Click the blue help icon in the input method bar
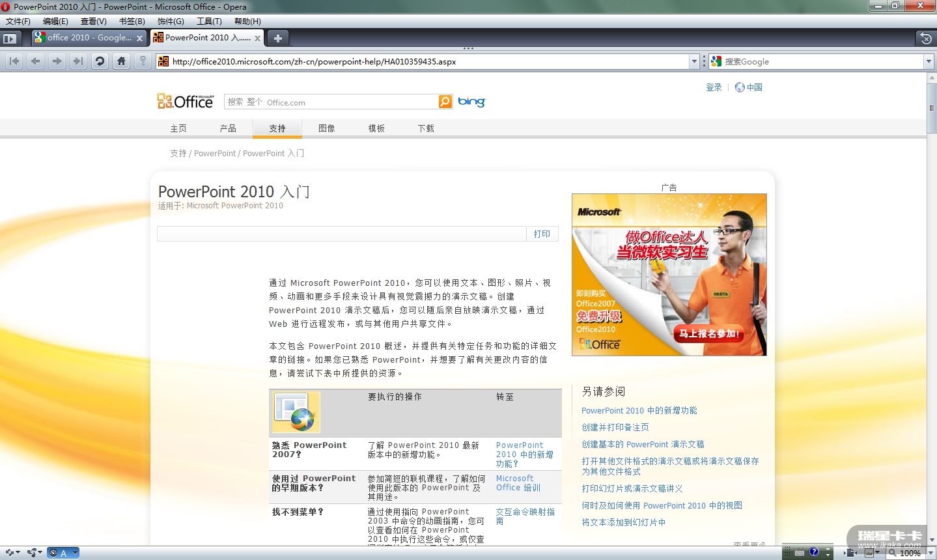Viewport: 937px width, 560px height. point(814,552)
